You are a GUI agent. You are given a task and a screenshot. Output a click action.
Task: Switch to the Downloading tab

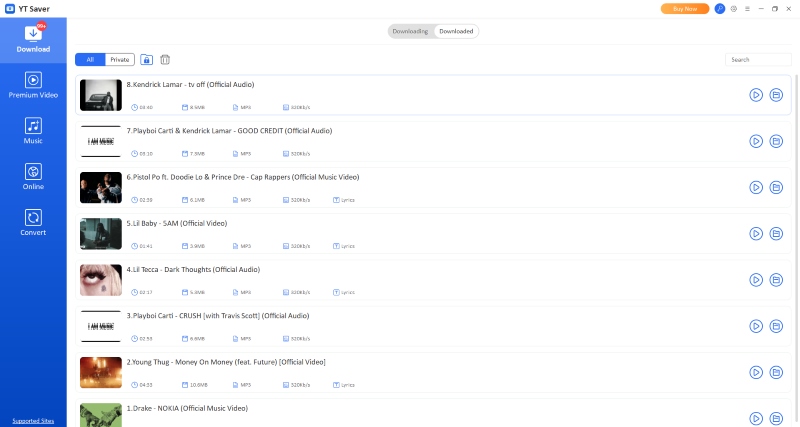(410, 31)
